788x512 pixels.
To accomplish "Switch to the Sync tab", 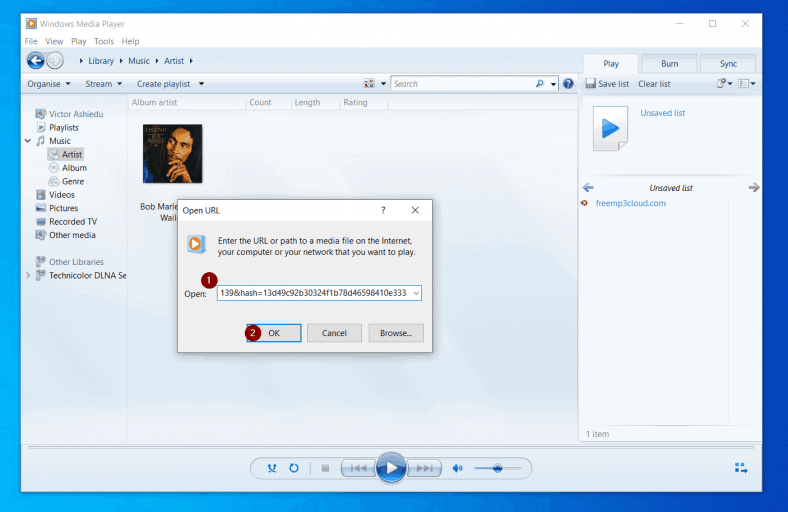I will 728,64.
